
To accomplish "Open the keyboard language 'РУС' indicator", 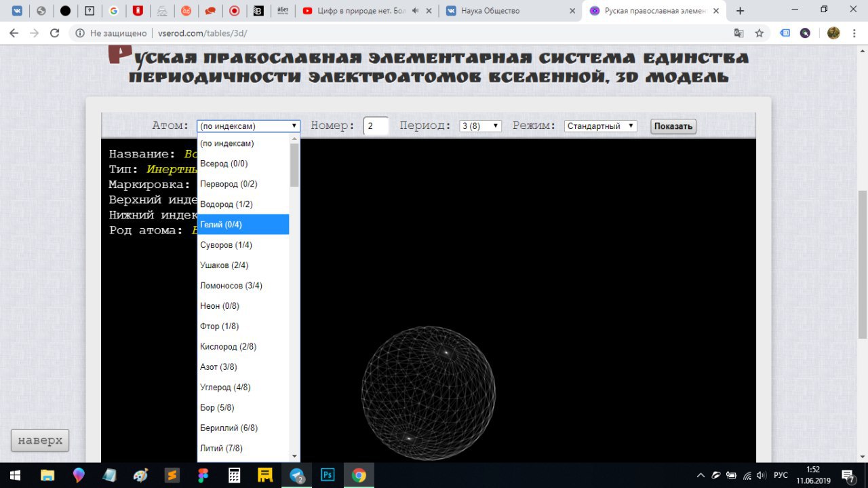I will 781,475.
